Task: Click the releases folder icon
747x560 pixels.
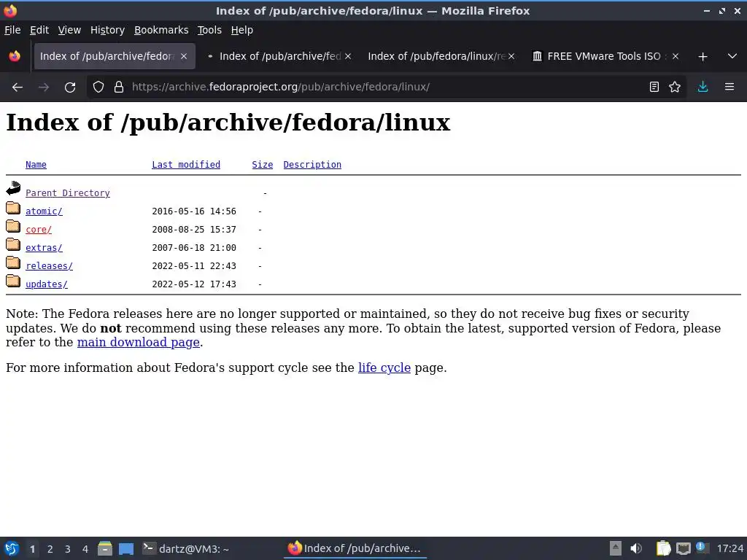Action: [x=13, y=262]
